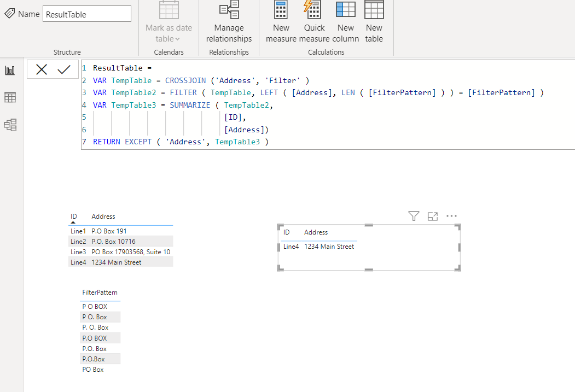Click FILTER function in formula line 3
Image resolution: width=575 pixels, height=392 pixels.
click(183, 93)
